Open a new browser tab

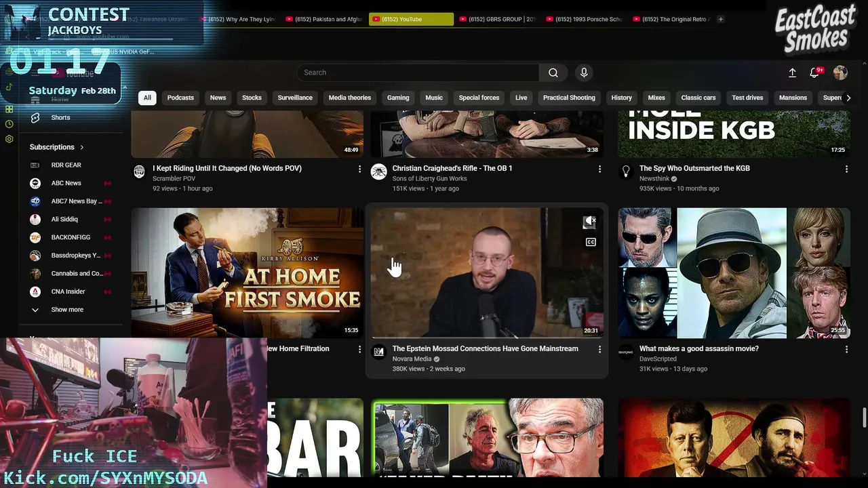(720, 19)
